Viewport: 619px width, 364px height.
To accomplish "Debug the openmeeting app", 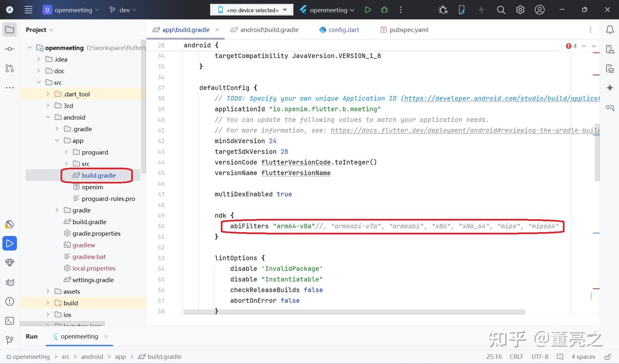I will click(x=384, y=9).
